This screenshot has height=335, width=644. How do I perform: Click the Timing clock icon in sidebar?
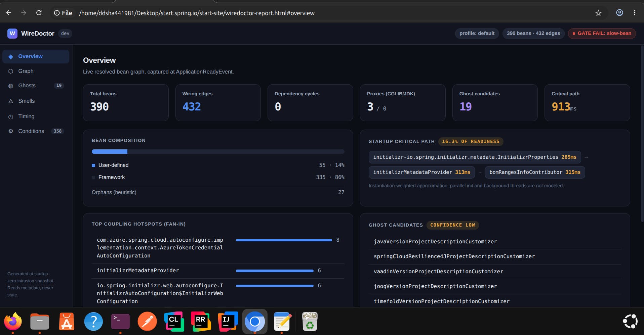(x=11, y=117)
